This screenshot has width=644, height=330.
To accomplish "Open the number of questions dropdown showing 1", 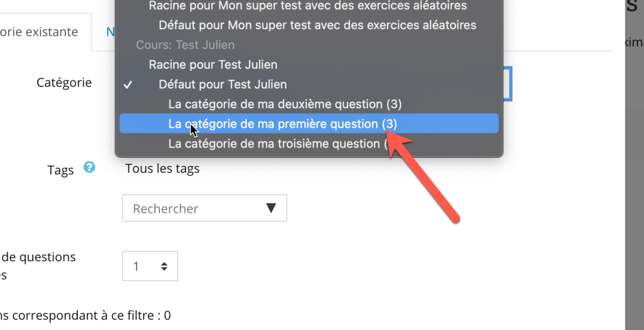I will tap(150, 266).
